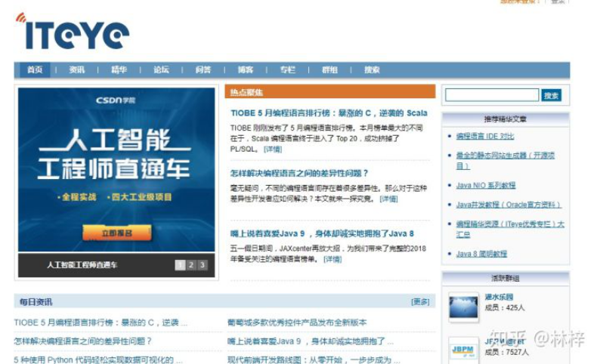
Task: Open 现代前端开发路线图 news item
Action: [x=314, y=359]
